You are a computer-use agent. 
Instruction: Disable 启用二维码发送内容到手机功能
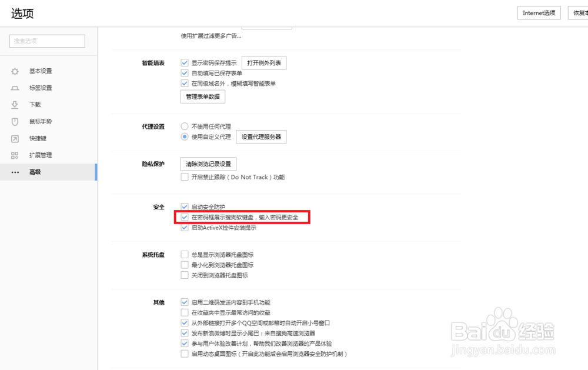pos(185,302)
